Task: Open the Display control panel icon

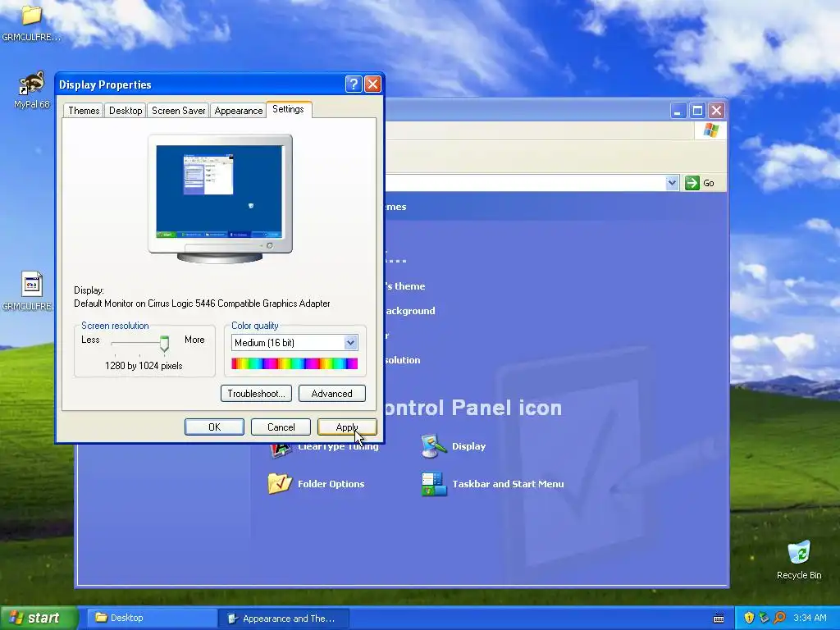Action: coord(433,446)
